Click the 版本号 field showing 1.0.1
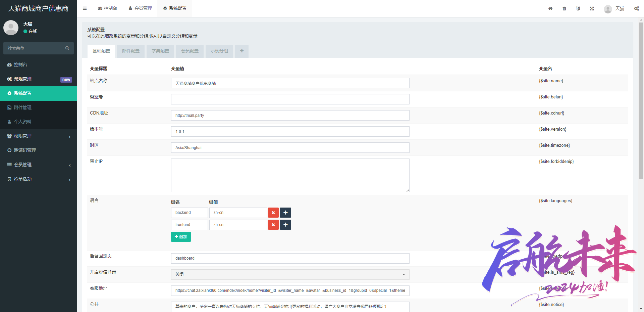The height and width of the screenshot is (312, 644). [290, 132]
